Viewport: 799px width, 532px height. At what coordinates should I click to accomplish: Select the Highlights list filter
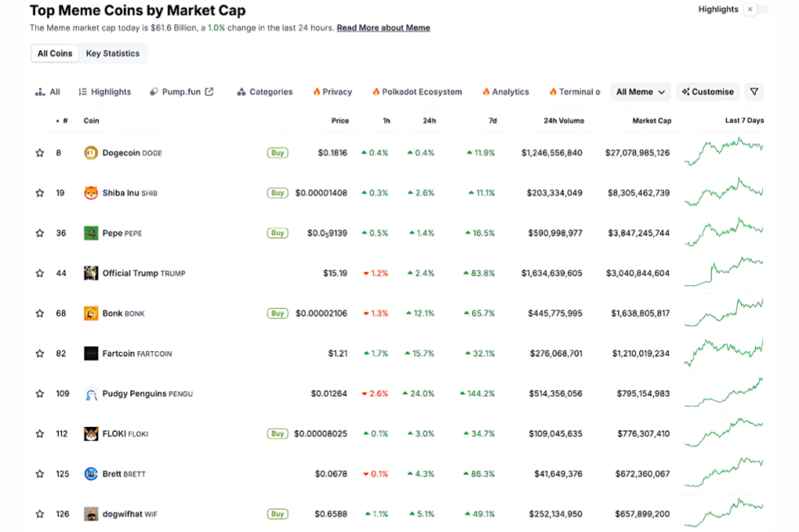pos(104,91)
